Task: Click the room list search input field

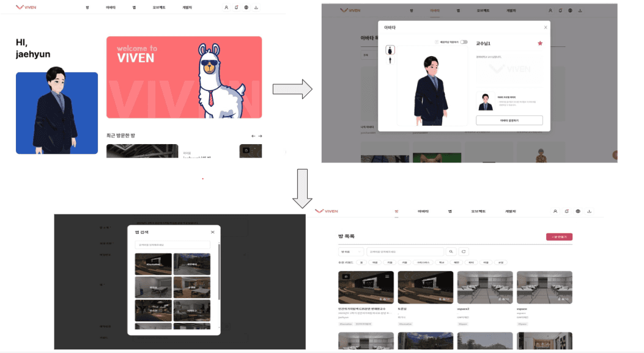Action: tap(405, 252)
